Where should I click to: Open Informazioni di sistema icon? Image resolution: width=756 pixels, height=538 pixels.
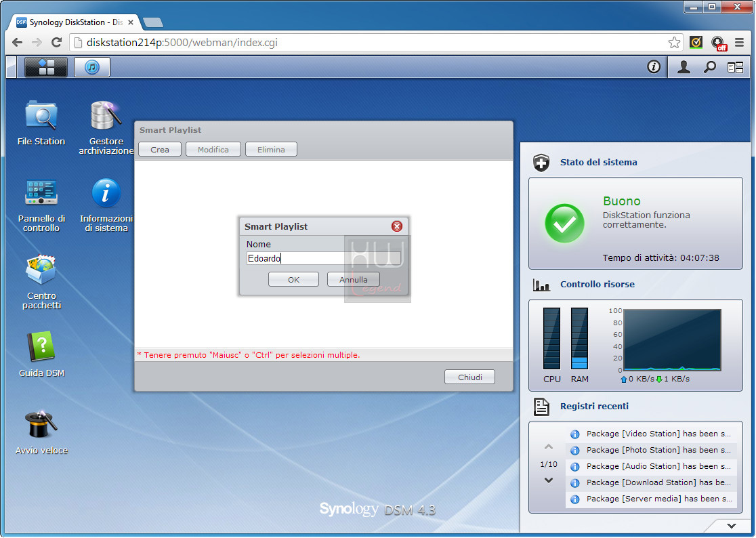(106, 193)
